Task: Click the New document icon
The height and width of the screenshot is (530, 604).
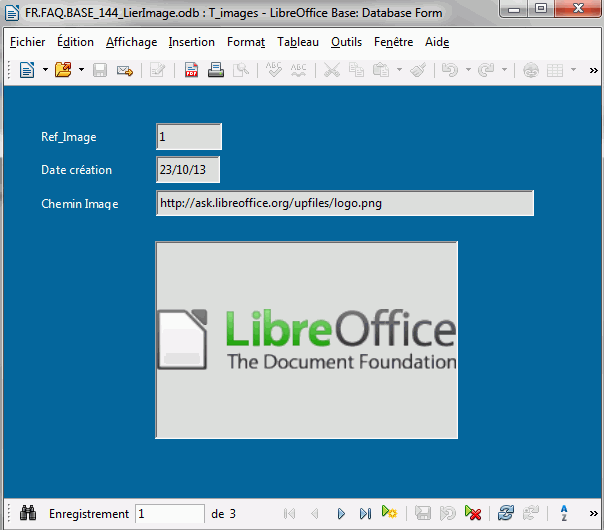Action: click(x=27, y=70)
